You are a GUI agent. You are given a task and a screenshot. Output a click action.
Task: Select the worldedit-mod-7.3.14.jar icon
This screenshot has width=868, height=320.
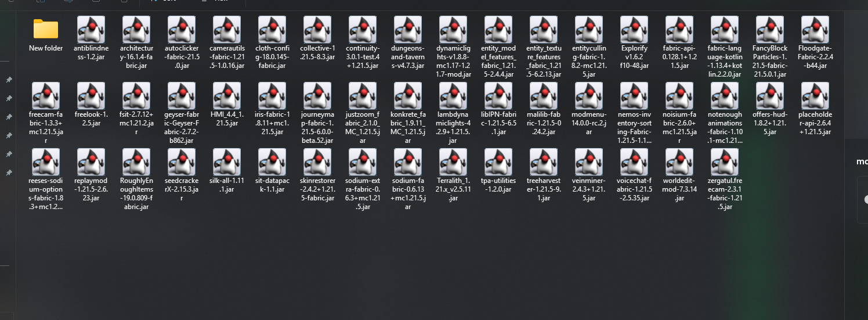[679, 162]
